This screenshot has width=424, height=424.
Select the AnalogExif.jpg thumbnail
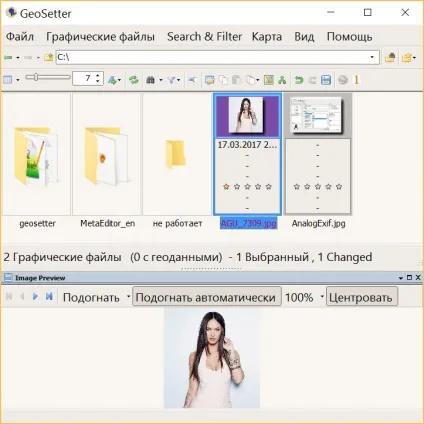pyautogui.click(x=317, y=116)
